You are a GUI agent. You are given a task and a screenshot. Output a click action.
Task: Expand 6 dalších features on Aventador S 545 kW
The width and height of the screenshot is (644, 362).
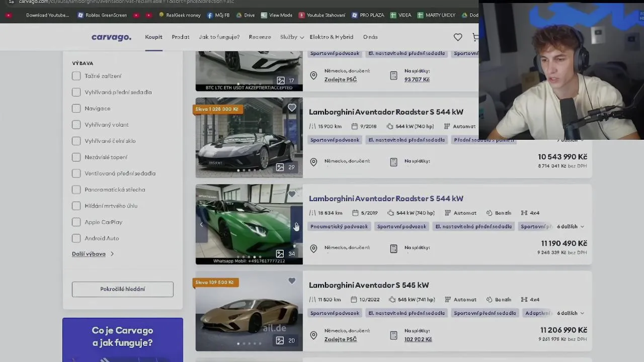(571, 313)
